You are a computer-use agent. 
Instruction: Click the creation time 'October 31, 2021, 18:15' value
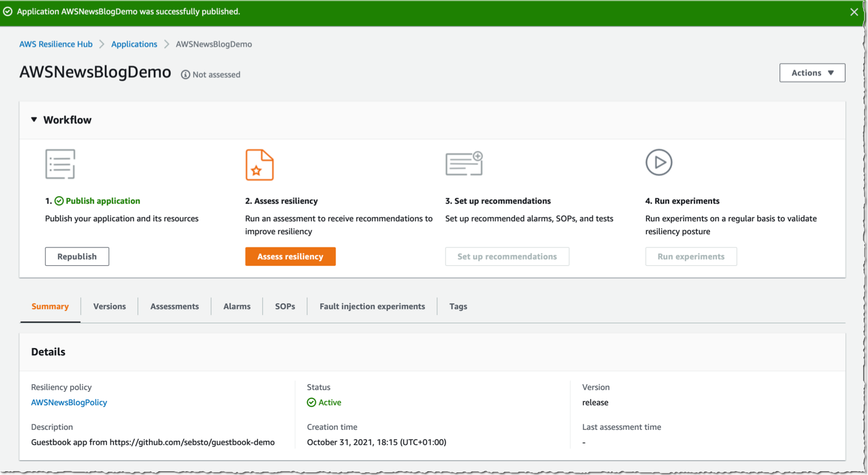(376, 442)
